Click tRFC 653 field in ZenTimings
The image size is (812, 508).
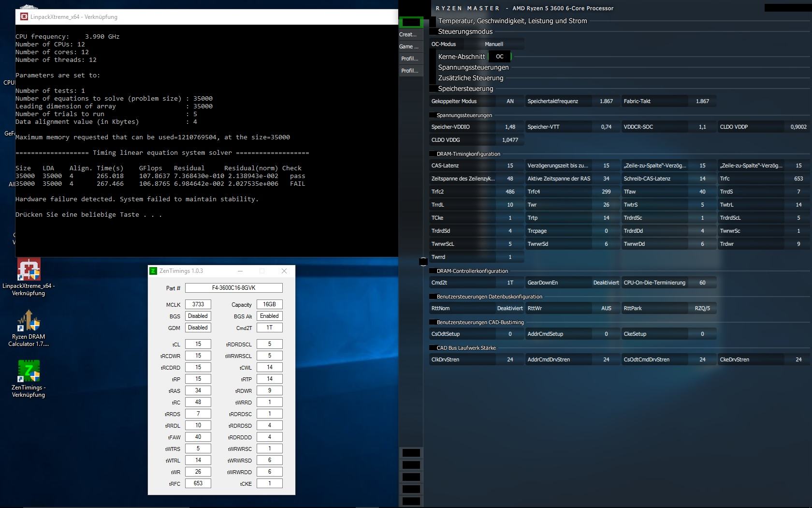pos(198,483)
